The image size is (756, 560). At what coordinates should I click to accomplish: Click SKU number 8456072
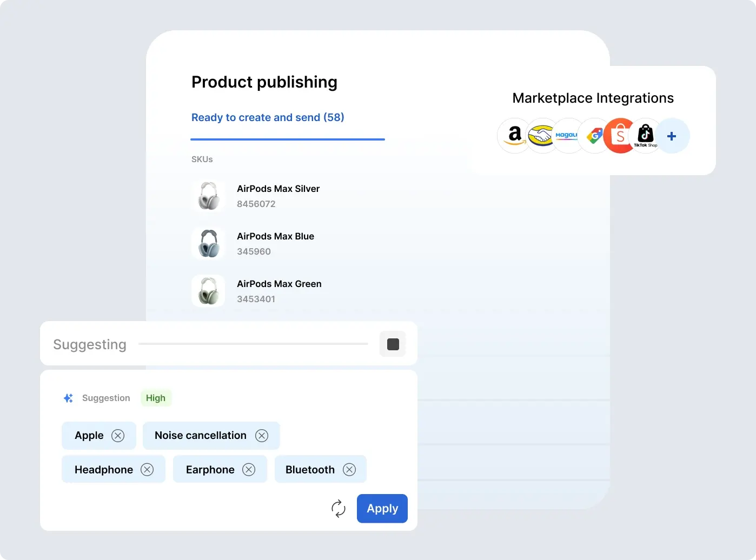[x=256, y=204]
